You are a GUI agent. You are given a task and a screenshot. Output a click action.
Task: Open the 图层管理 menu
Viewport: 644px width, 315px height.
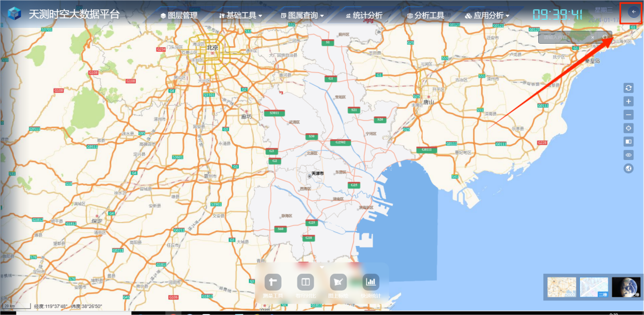click(179, 15)
